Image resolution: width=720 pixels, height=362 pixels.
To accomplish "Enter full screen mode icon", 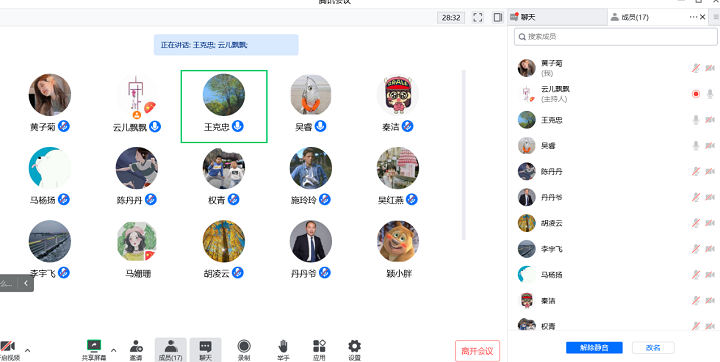I will pos(478,17).
